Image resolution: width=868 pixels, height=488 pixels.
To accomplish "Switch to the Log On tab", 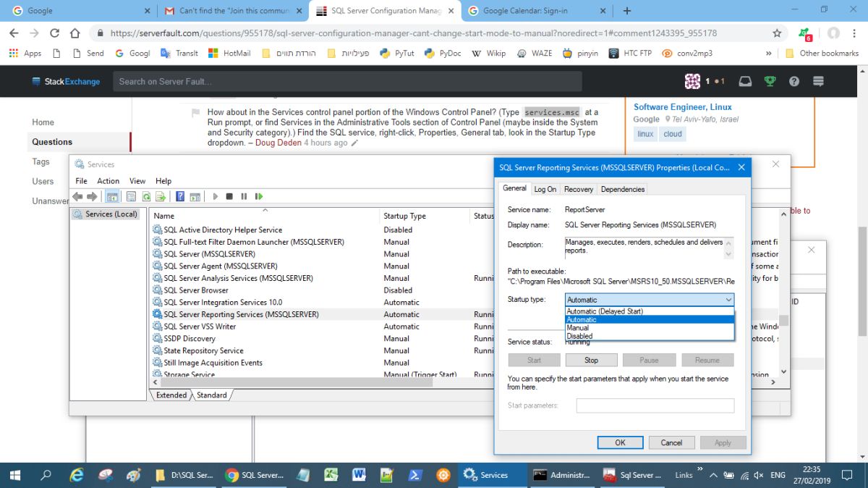I will pos(545,189).
